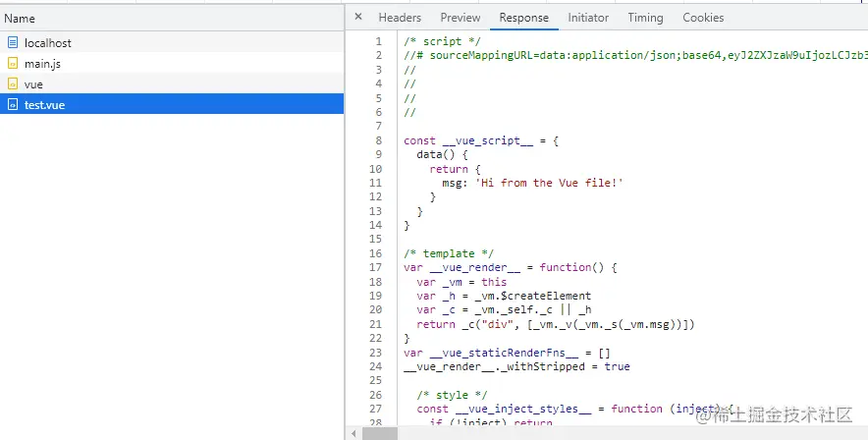Select the main.js request row
Screen dimensions: 868x440
172,63
